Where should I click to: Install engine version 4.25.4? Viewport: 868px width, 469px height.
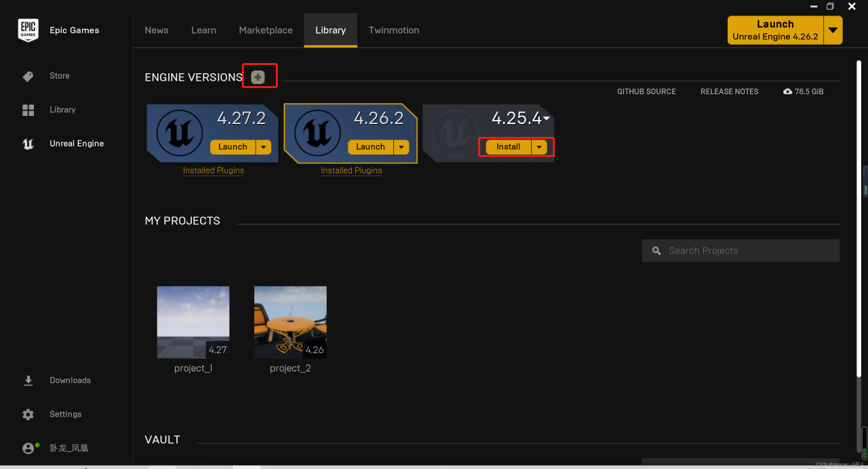pos(509,146)
